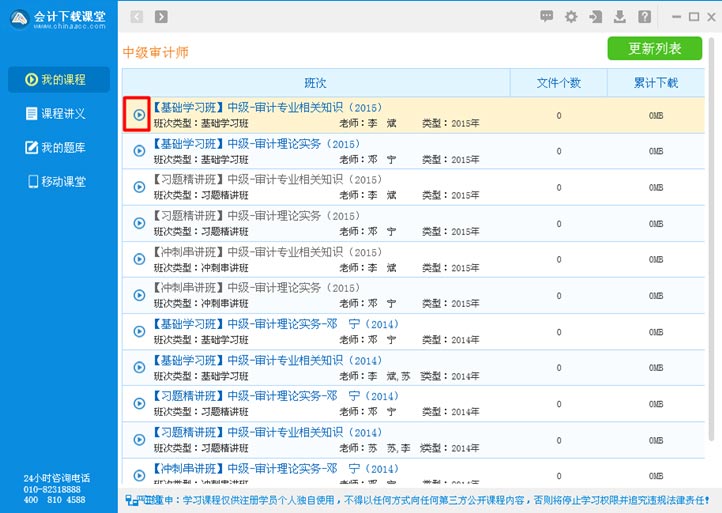The image size is (722, 513).
Task: Sort by the 累计下载 column header
Action: click(x=655, y=83)
